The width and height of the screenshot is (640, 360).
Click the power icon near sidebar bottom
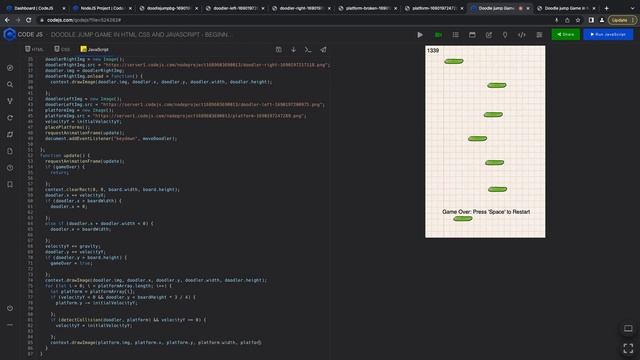click(10, 308)
